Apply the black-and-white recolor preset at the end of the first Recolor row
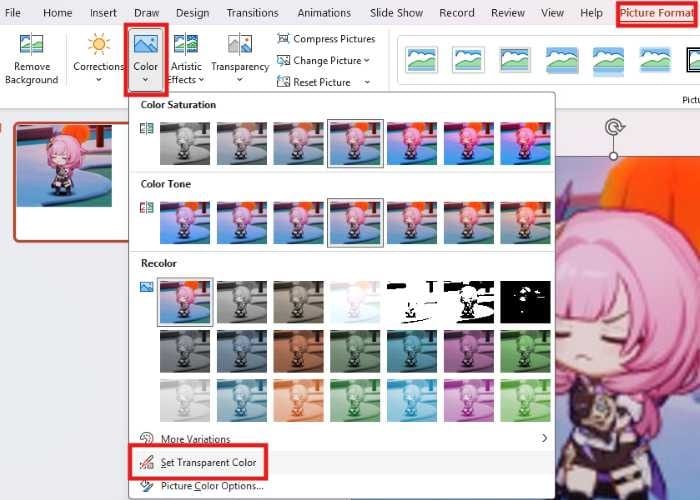This screenshot has height=500, width=700. pyautogui.click(x=525, y=301)
